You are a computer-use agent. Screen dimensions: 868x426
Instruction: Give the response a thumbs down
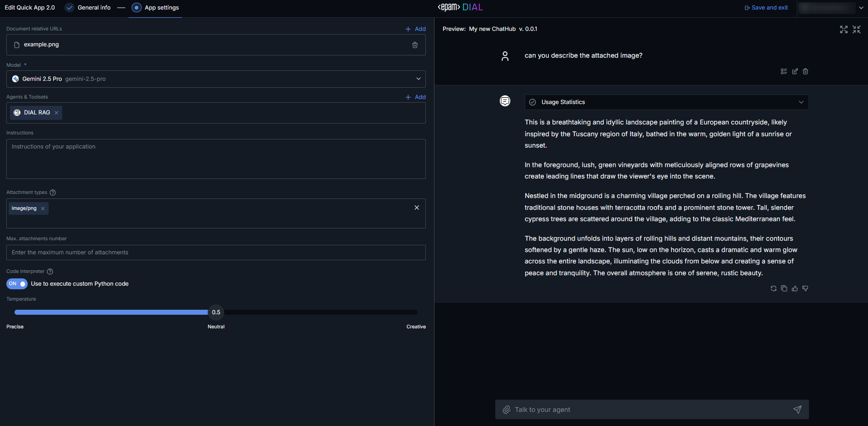click(x=805, y=288)
